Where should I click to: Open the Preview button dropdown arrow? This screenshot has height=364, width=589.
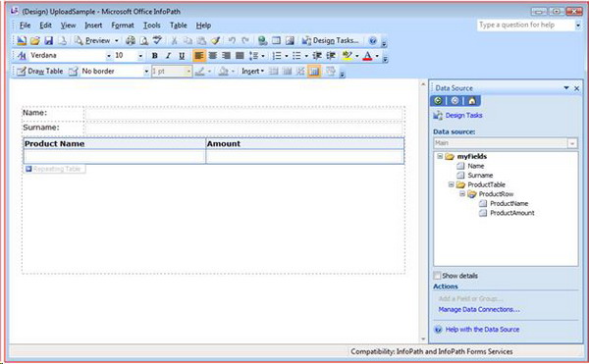click(117, 40)
